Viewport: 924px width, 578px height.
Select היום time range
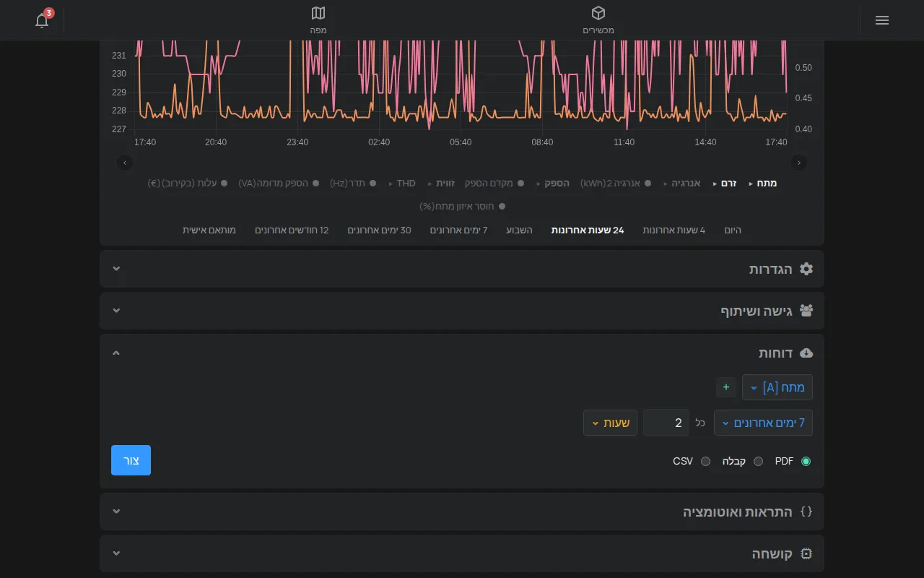733,230
